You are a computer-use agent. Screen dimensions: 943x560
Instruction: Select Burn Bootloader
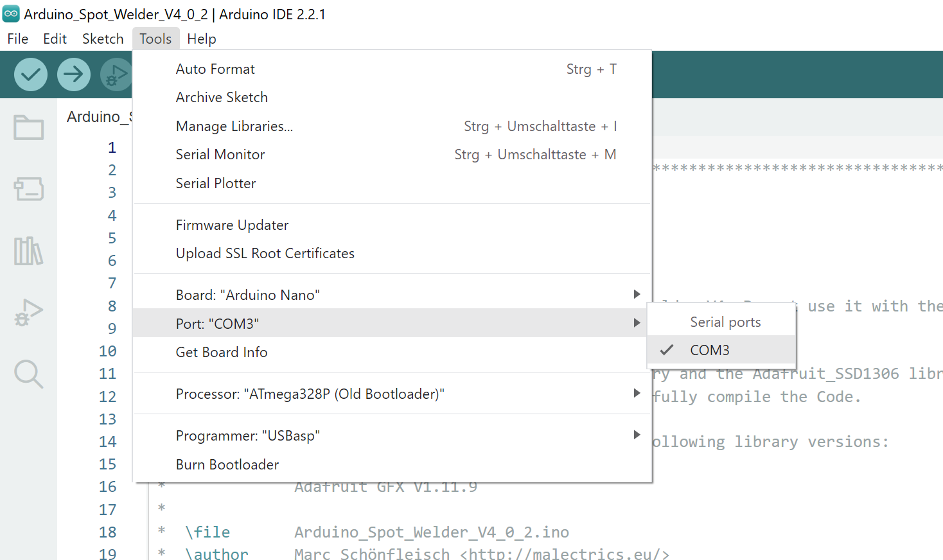click(x=392, y=464)
